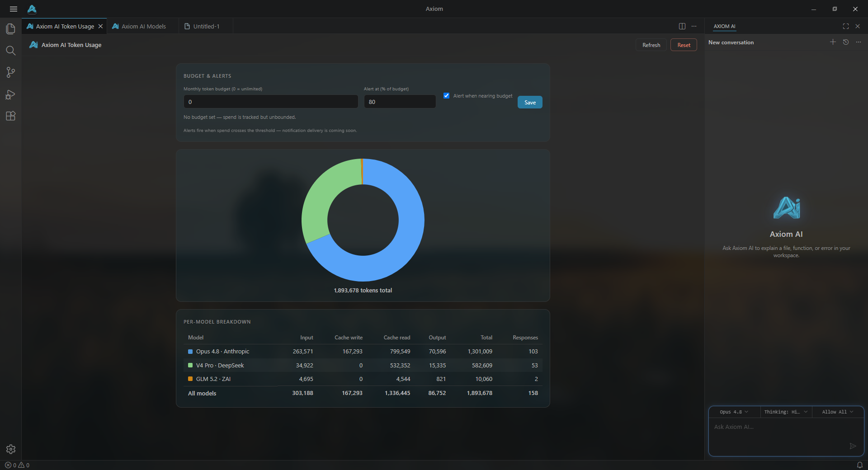Click the All models totals row label
The image size is (868, 470).
[202, 393]
